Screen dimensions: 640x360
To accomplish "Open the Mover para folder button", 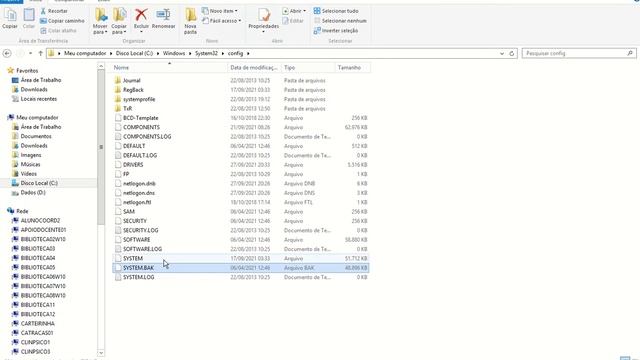I will pyautogui.click(x=100, y=21).
